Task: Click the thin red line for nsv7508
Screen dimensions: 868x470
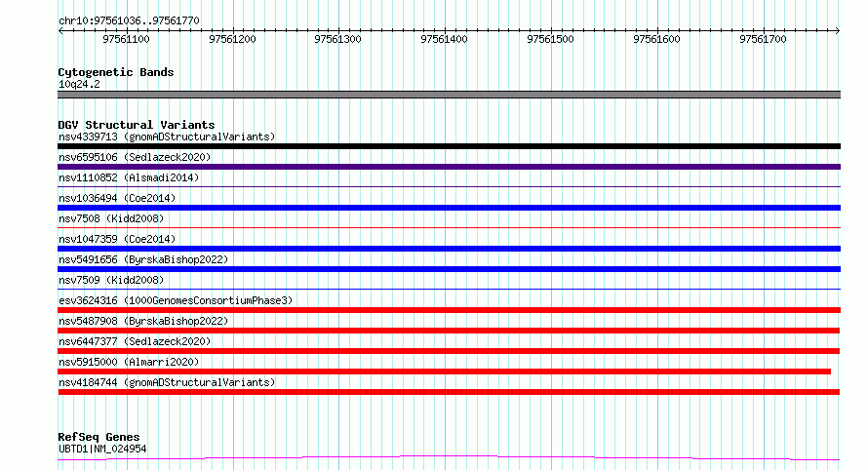Action: click(449, 227)
